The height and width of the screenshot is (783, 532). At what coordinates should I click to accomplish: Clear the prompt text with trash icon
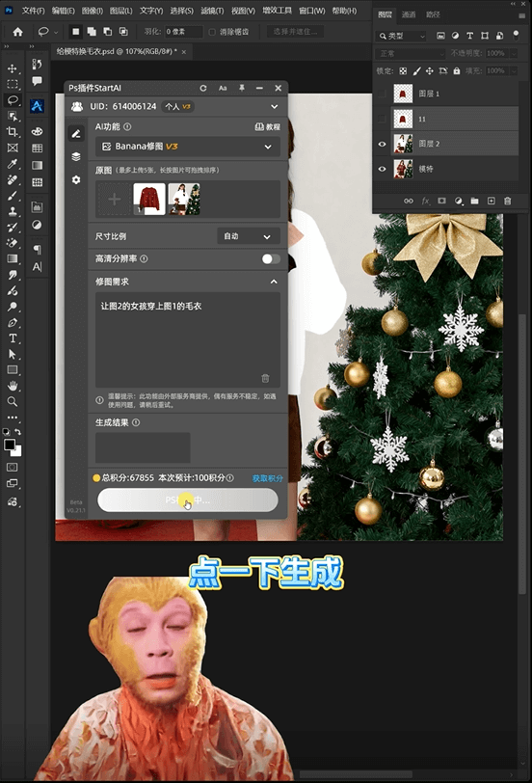pos(265,379)
